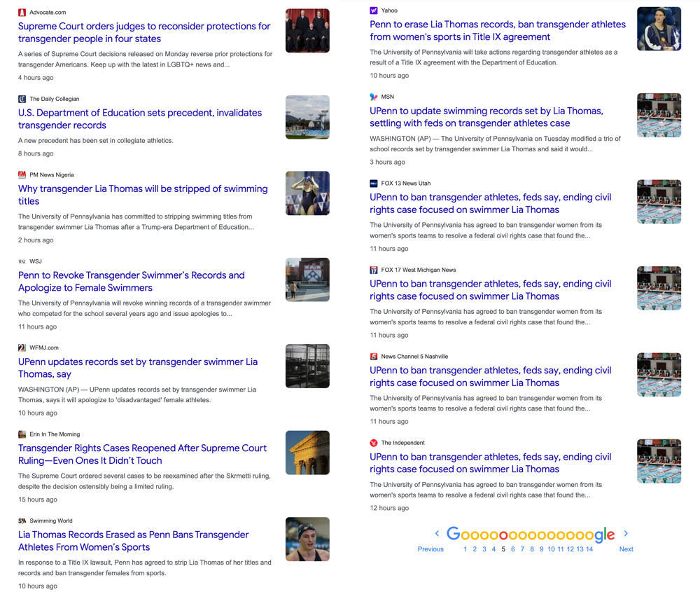Open the Daily Collegian Department of Education headline

tap(140, 119)
